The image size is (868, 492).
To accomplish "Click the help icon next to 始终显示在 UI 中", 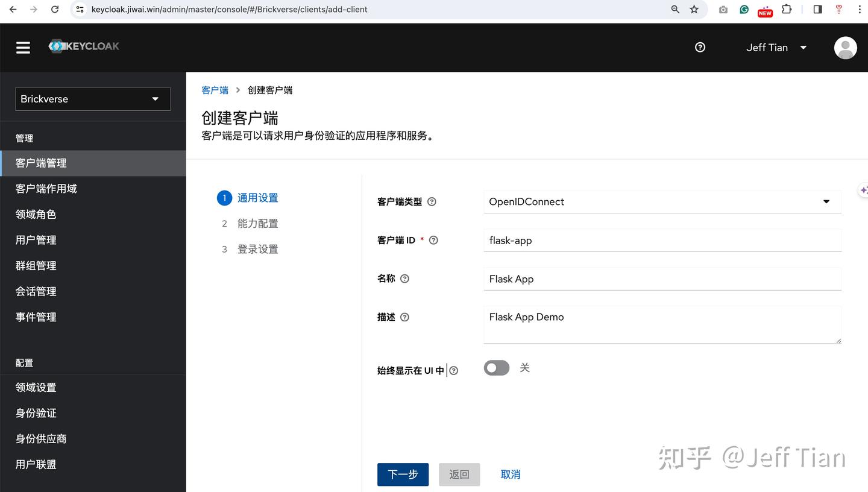I will (454, 371).
